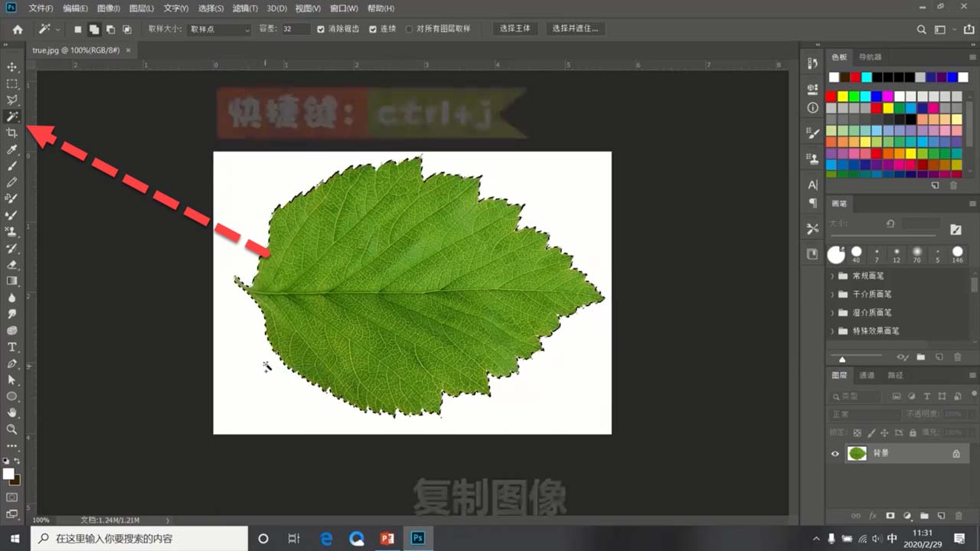Open the 文件(F) menu

tap(41, 8)
